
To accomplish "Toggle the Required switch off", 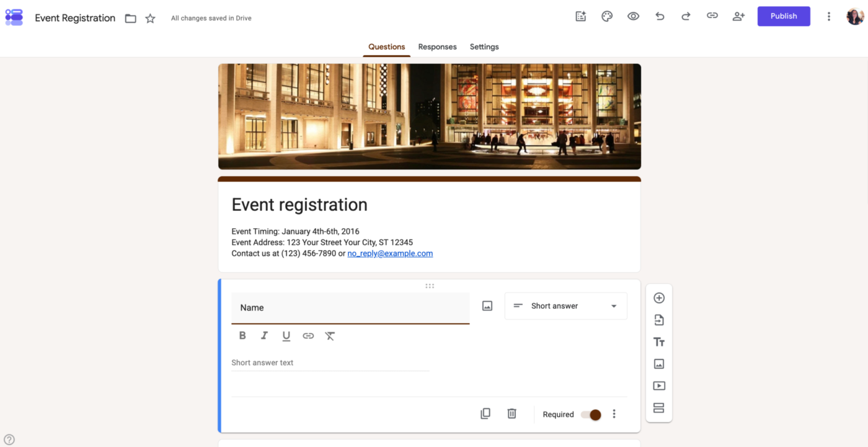I will (591, 415).
